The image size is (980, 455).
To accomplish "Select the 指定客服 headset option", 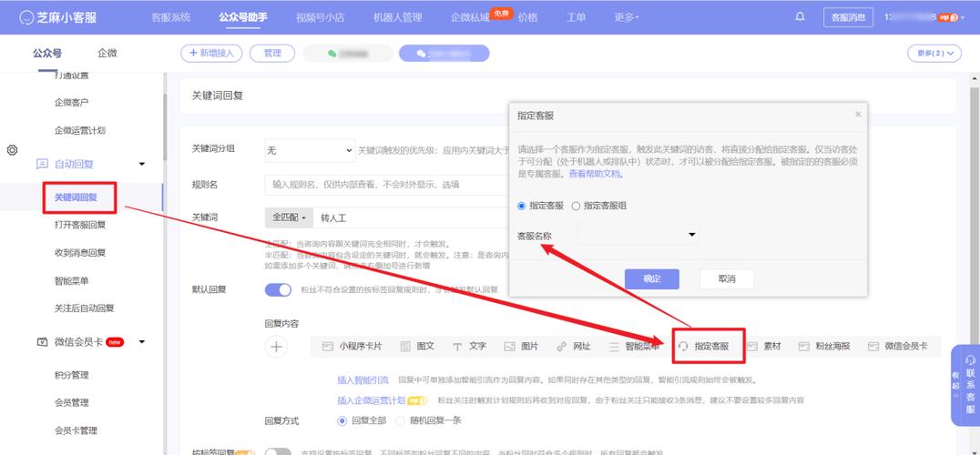I will click(x=704, y=347).
